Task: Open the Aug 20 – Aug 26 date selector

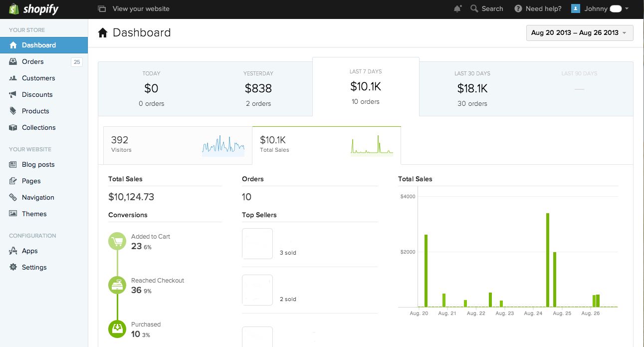Action: [x=579, y=32]
